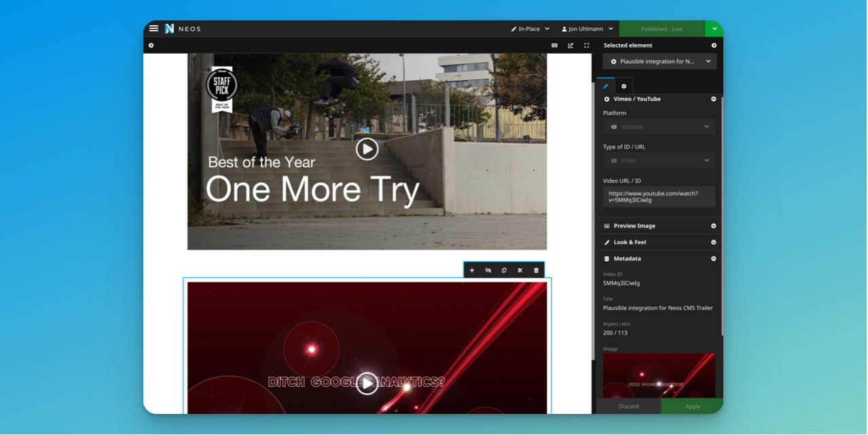Open the Plausible integration element selector dropdown
Image resolution: width=868 pixels, height=435 pixels.
pos(659,61)
